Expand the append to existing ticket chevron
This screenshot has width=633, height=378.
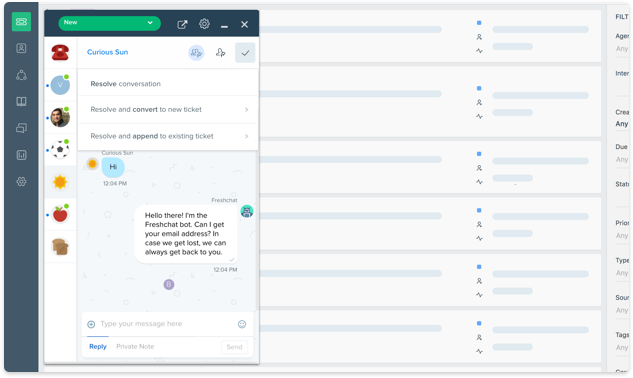click(246, 136)
